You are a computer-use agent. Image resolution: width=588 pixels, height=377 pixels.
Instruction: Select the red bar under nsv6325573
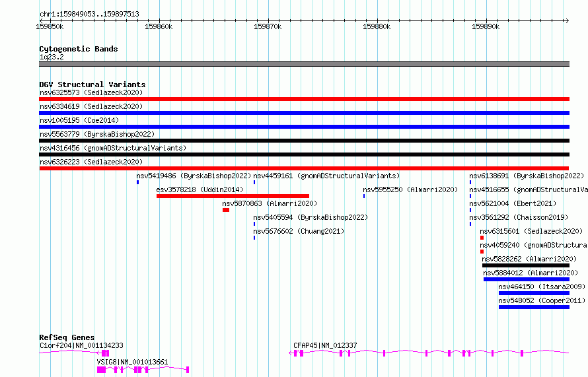[x=304, y=99]
